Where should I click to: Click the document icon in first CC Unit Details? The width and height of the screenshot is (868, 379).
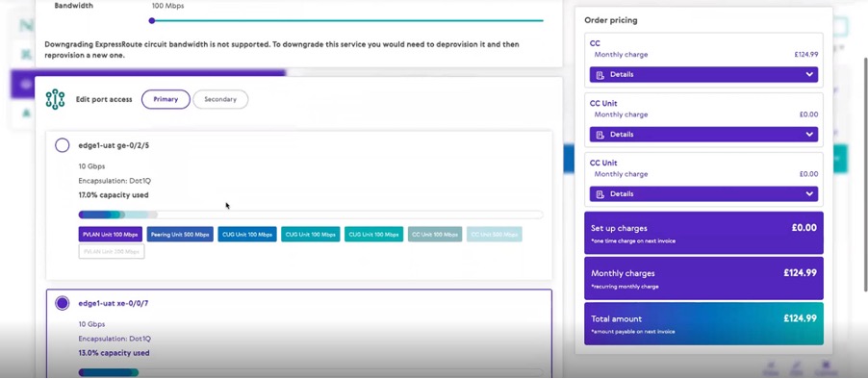click(x=600, y=135)
